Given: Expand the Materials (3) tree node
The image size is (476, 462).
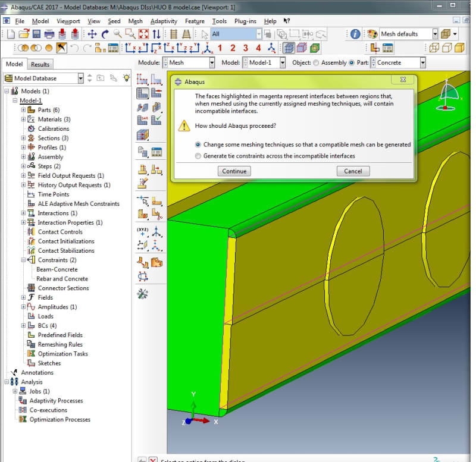Looking at the screenshot, I should coord(23,119).
